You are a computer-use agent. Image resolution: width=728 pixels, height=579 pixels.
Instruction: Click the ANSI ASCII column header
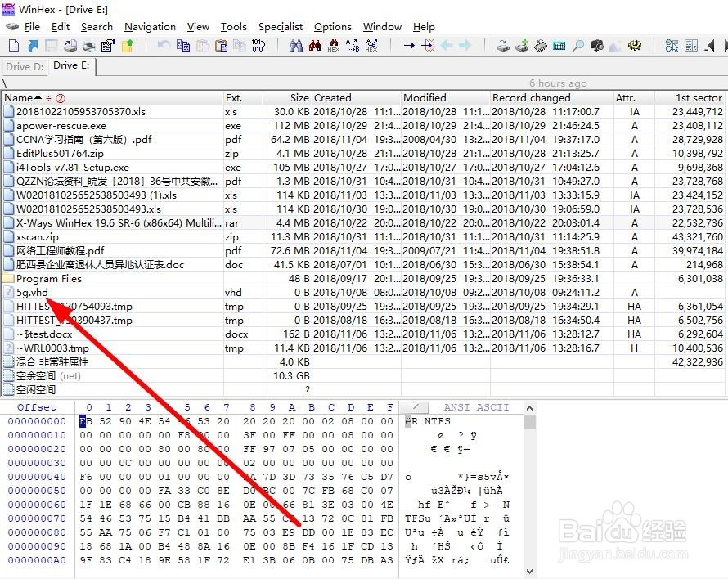476,407
